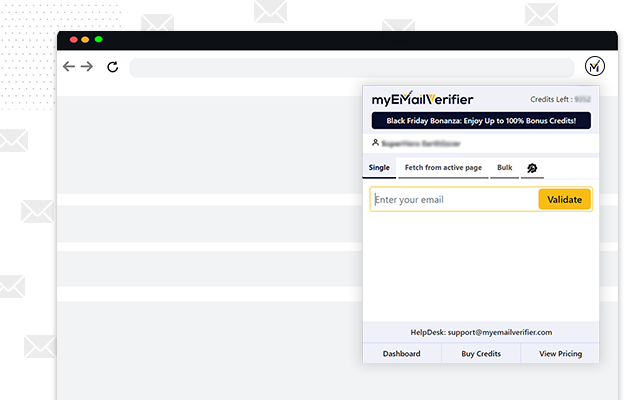Click HelpDesk support email link

(481, 332)
